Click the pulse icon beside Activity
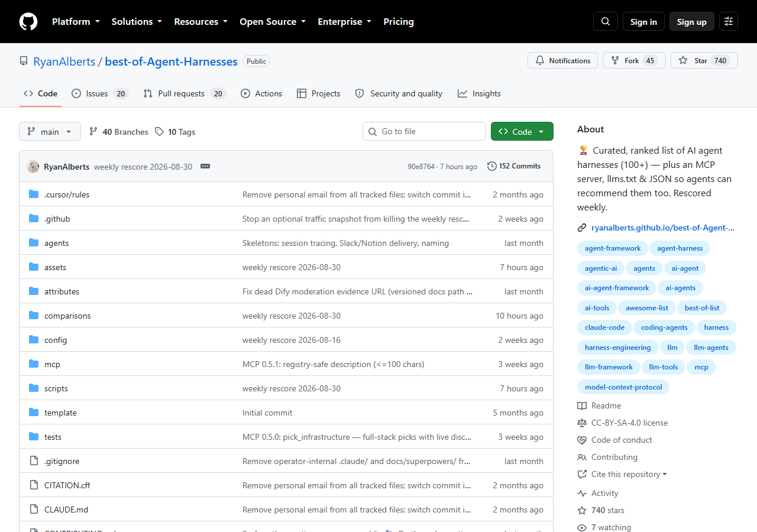 [x=582, y=493]
